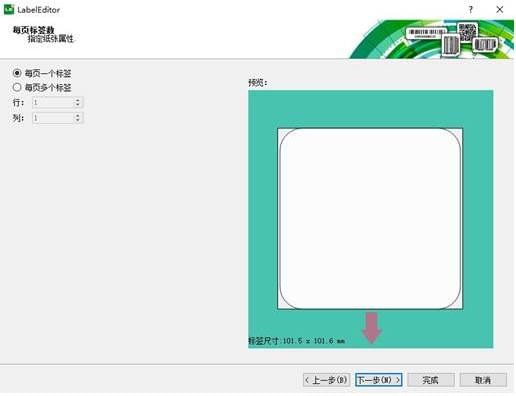Decrease the 行 row count with down arrow
Image resolution: width=516 pixels, height=396 pixels.
coord(78,105)
